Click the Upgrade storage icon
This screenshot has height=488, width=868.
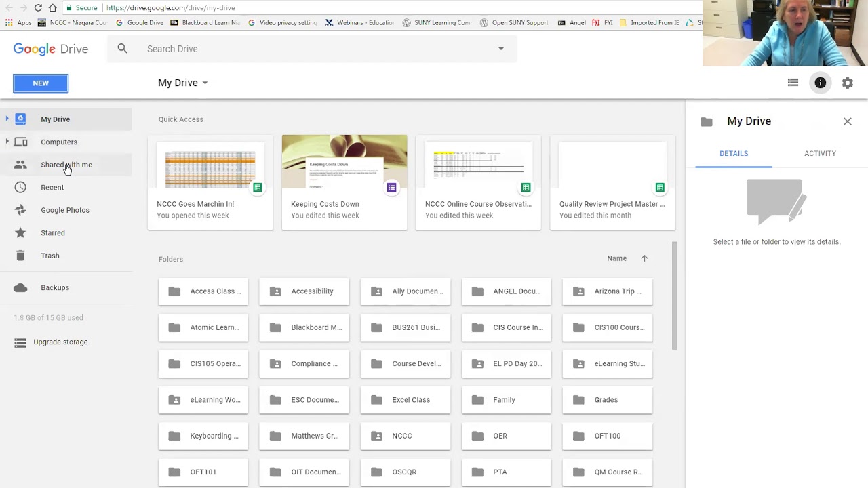pos(20,342)
